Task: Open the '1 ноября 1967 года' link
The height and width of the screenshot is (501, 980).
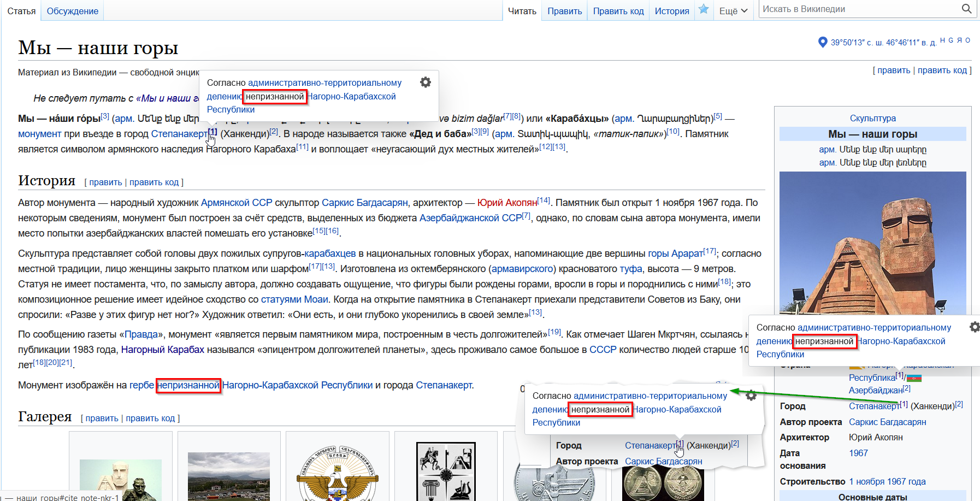Action: pyautogui.click(x=887, y=482)
